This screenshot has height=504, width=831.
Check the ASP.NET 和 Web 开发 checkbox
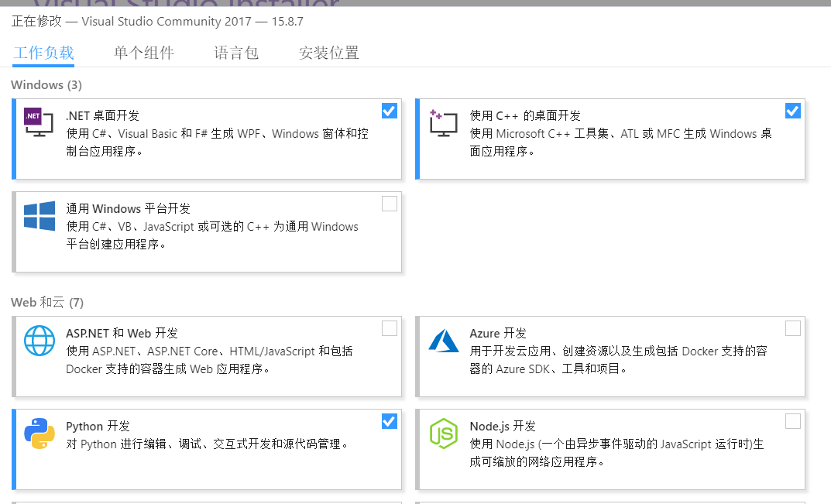[390, 328]
